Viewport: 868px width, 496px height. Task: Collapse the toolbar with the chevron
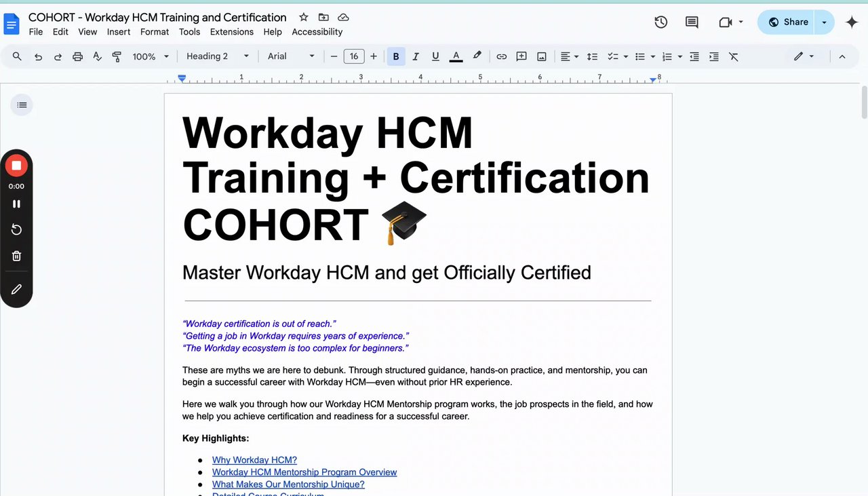click(x=842, y=56)
